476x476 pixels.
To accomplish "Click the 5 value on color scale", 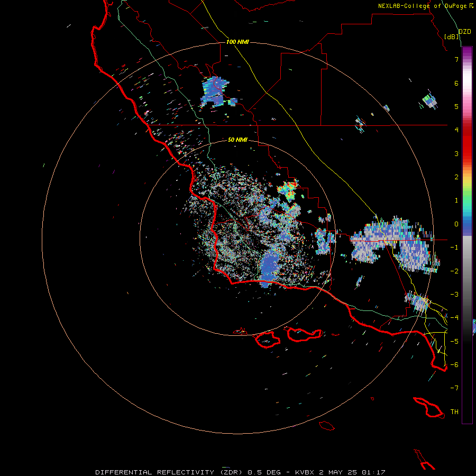I will point(456,106).
